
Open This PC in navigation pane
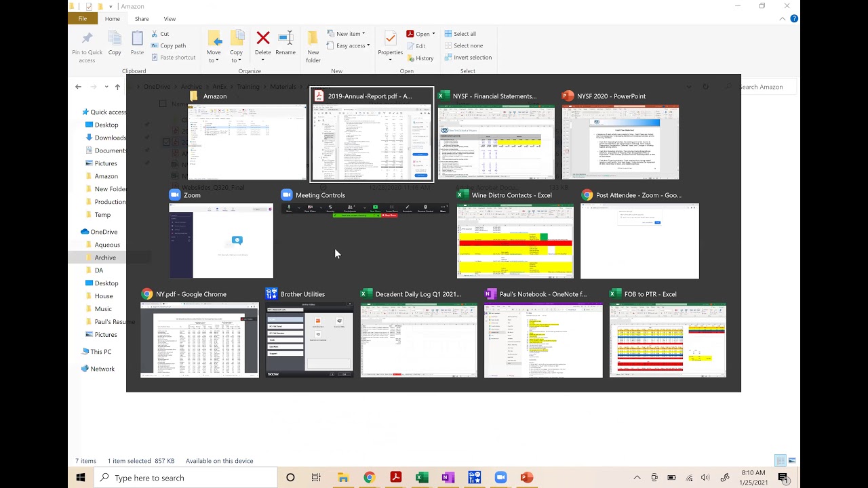pyautogui.click(x=96, y=352)
